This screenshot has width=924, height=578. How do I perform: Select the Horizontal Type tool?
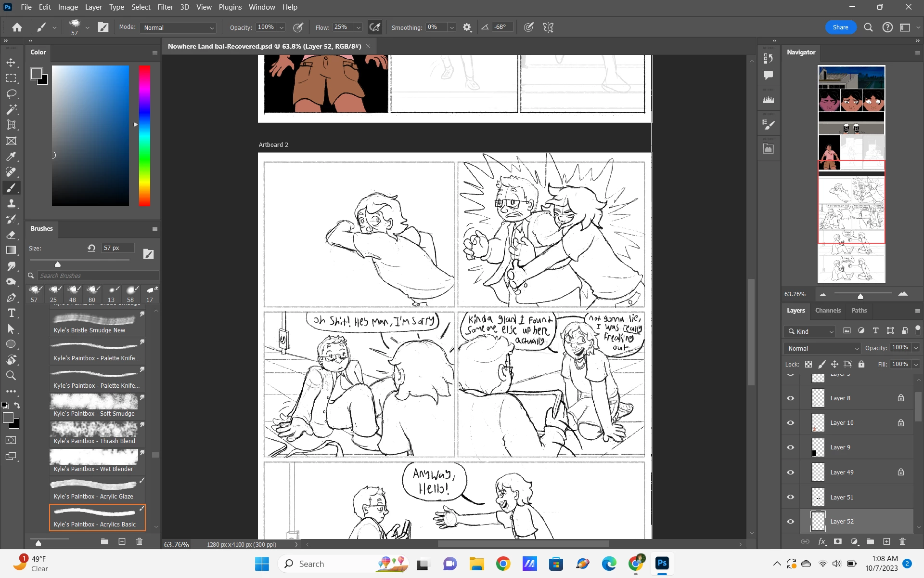(x=12, y=313)
